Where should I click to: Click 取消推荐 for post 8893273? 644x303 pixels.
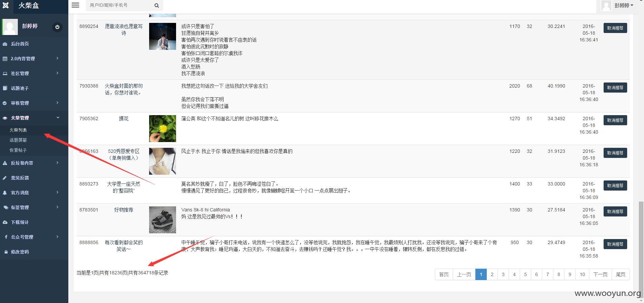pyautogui.click(x=615, y=186)
